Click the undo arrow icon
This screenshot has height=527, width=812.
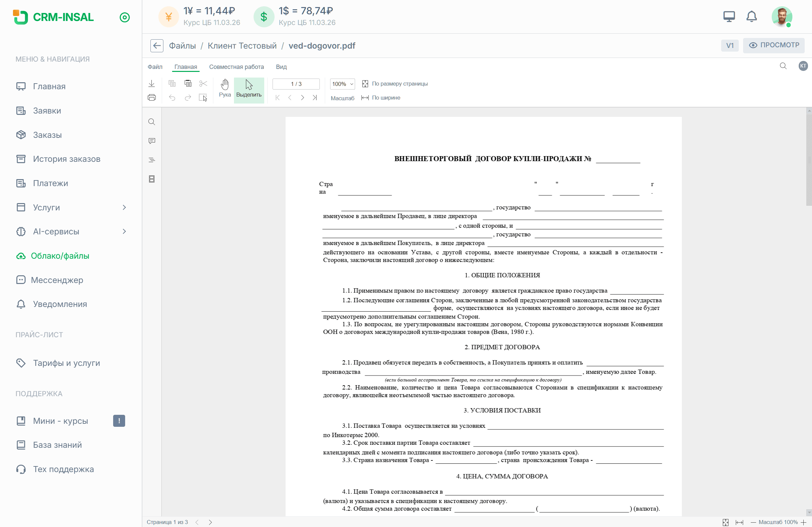tap(172, 98)
